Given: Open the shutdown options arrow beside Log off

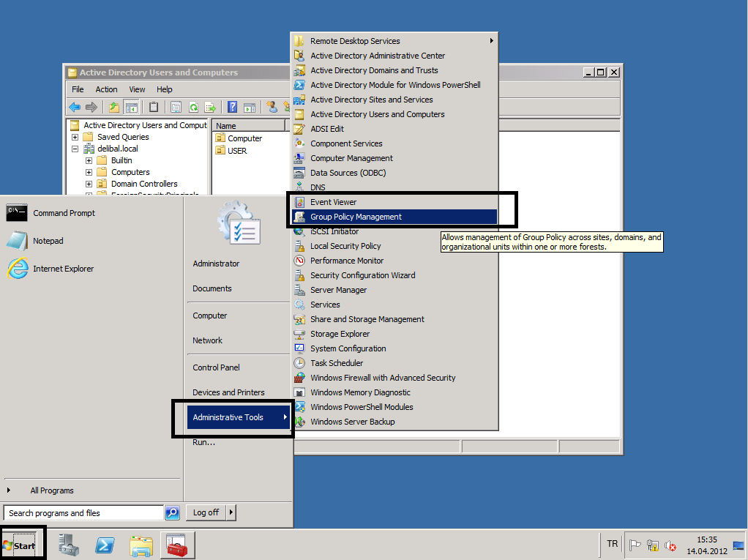Looking at the screenshot, I should (x=231, y=512).
